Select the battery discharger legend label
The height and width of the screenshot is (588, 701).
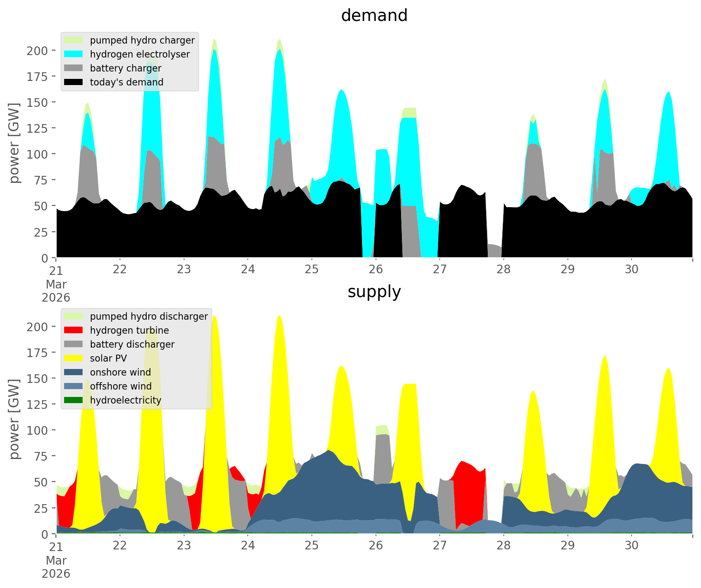132,344
